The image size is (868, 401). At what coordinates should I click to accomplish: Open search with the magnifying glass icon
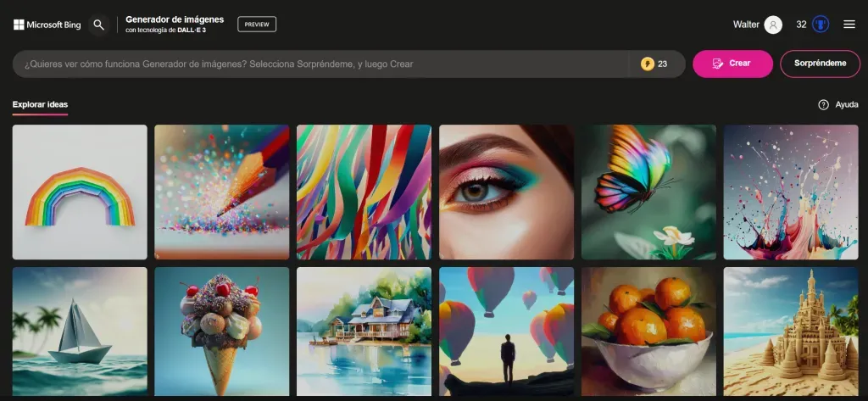(x=99, y=25)
